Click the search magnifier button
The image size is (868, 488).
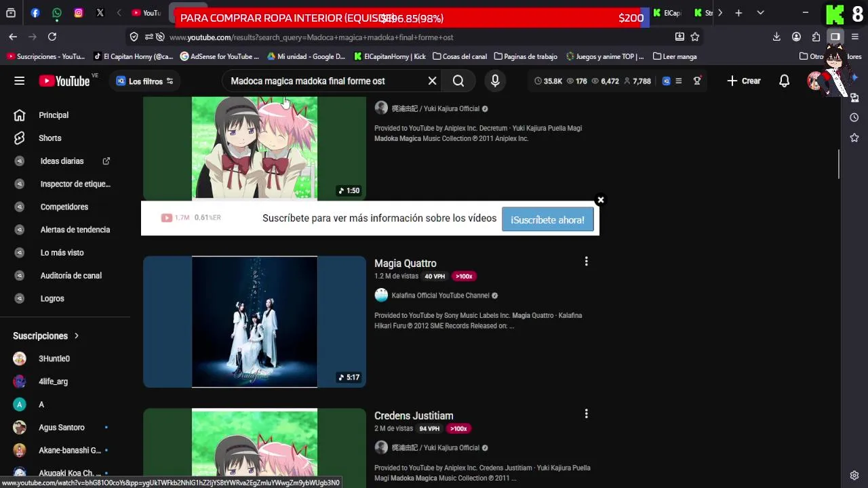458,81
